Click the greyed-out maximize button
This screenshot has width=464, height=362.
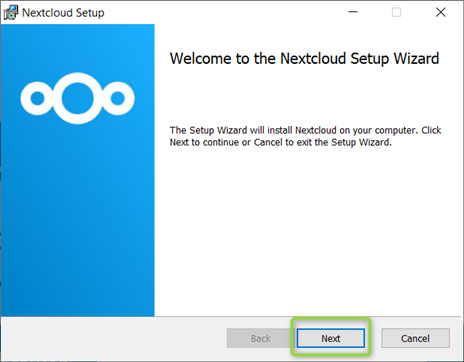click(396, 12)
